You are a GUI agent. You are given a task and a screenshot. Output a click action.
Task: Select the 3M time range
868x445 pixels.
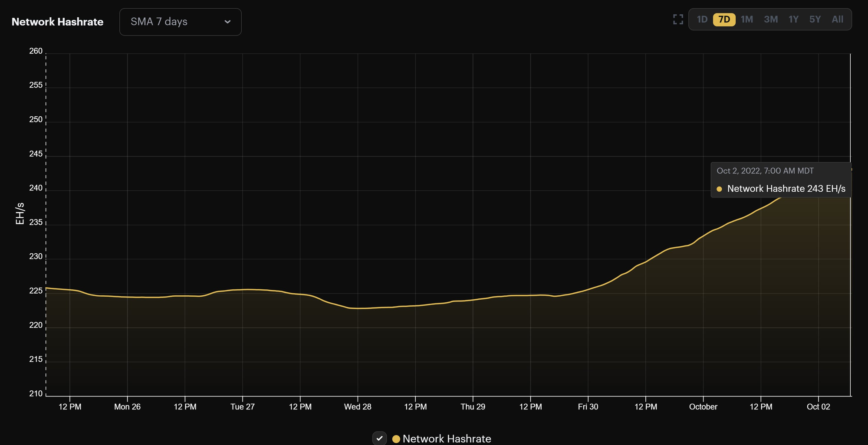click(771, 19)
